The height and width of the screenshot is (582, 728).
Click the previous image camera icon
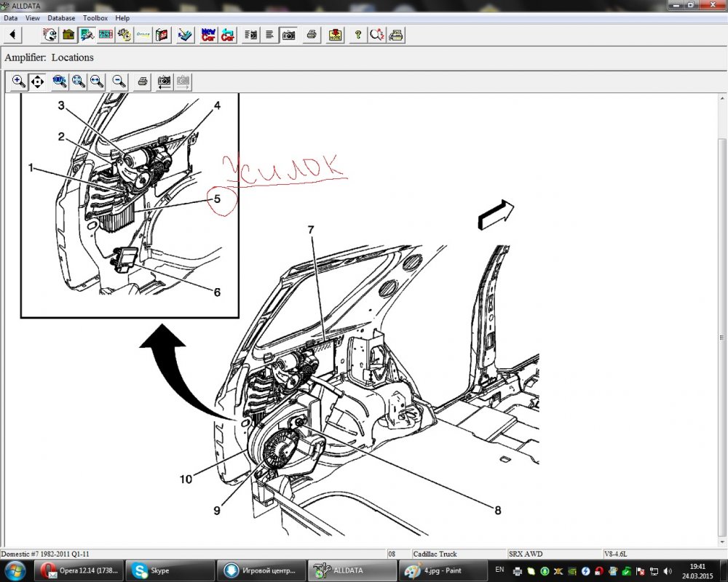[165, 81]
